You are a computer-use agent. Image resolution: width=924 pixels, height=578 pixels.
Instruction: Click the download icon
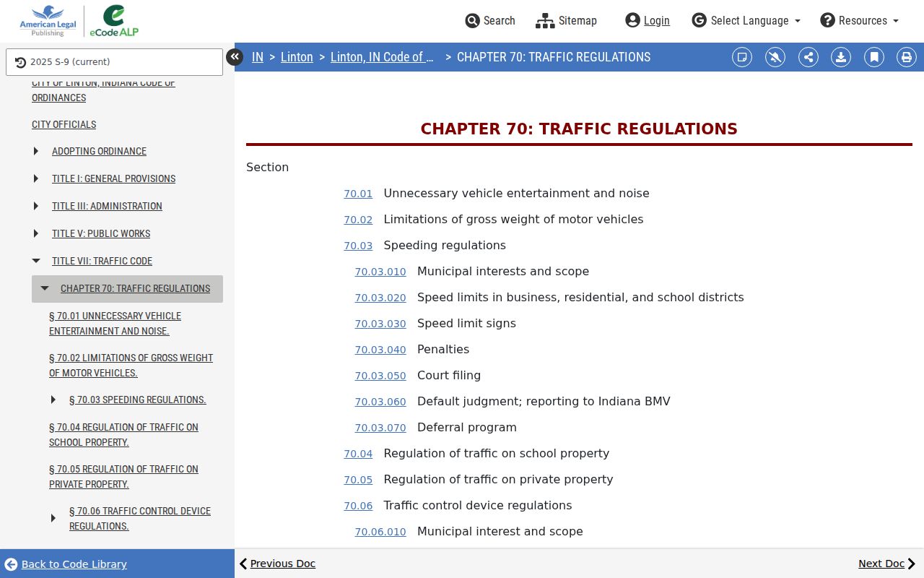click(841, 57)
